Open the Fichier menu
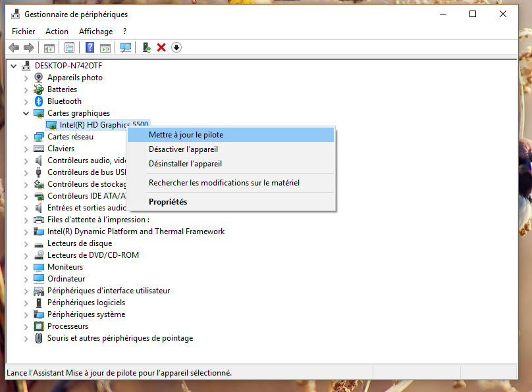532x392 pixels. 24,32
